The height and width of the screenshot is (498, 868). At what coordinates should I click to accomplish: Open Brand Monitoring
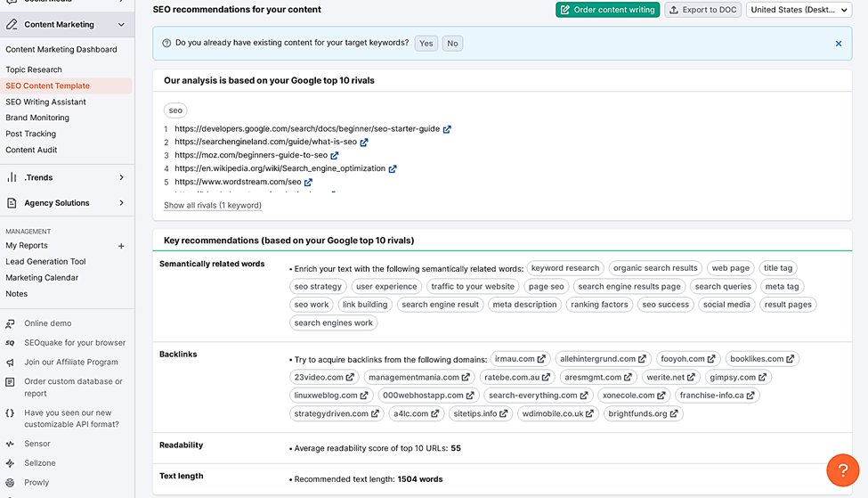tap(37, 118)
